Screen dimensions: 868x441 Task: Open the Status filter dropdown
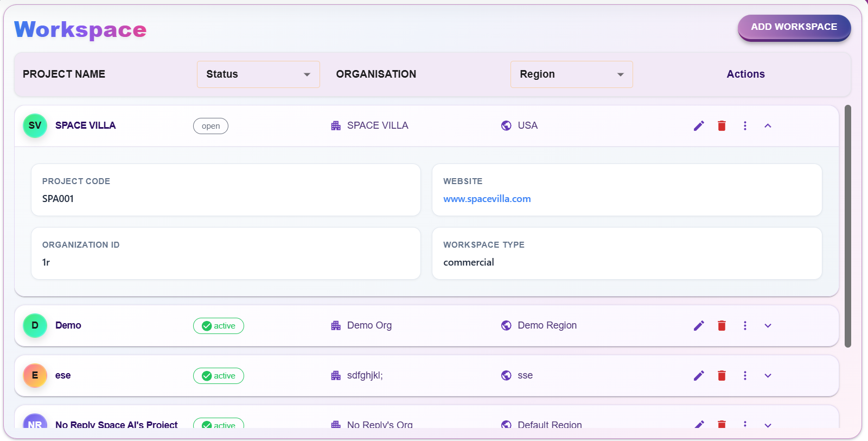[x=258, y=74]
